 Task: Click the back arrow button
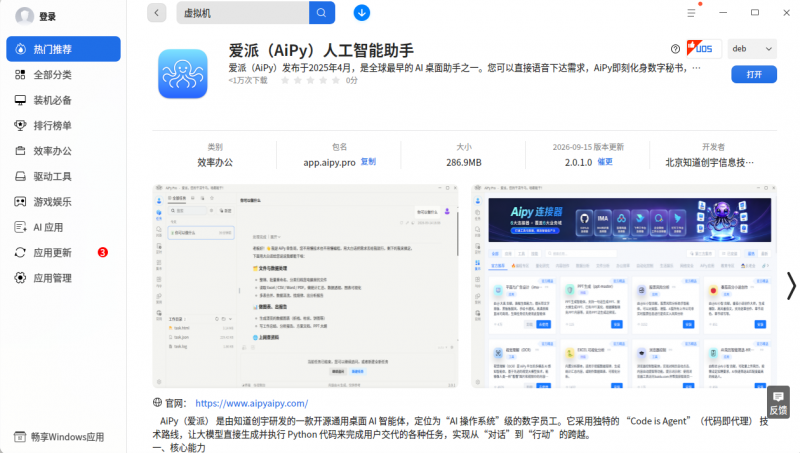157,13
